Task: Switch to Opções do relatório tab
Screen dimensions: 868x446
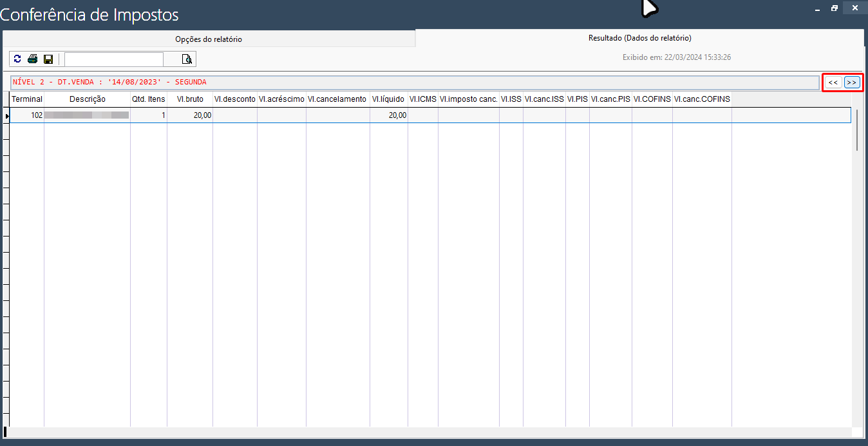Action: tap(209, 39)
